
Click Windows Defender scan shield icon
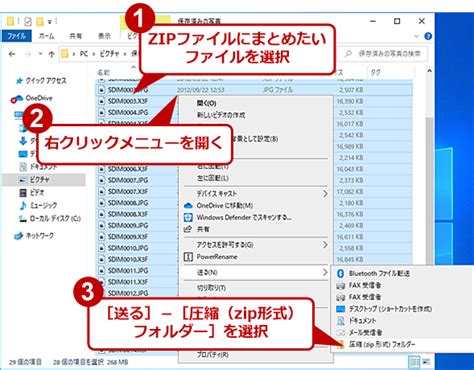[x=188, y=218]
